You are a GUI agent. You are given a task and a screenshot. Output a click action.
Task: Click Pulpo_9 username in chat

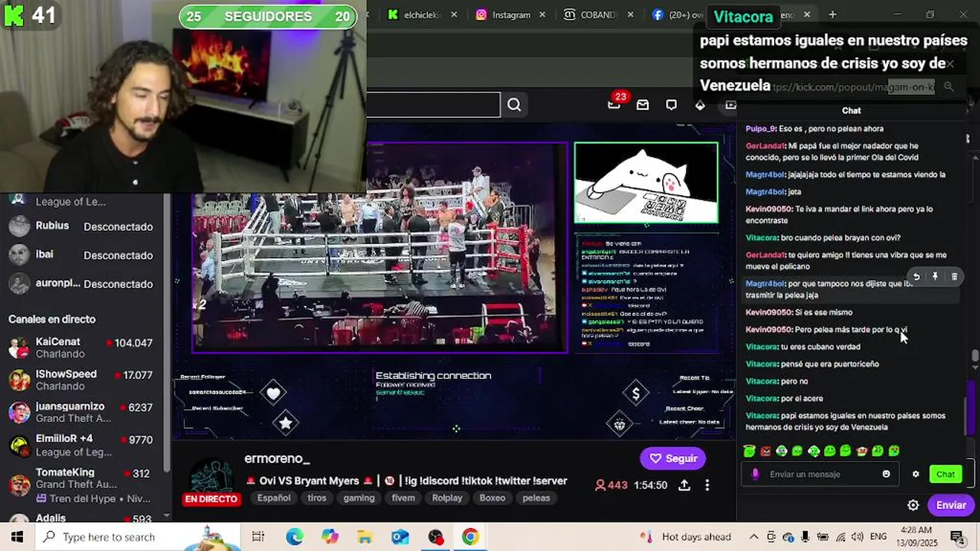[x=761, y=129]
